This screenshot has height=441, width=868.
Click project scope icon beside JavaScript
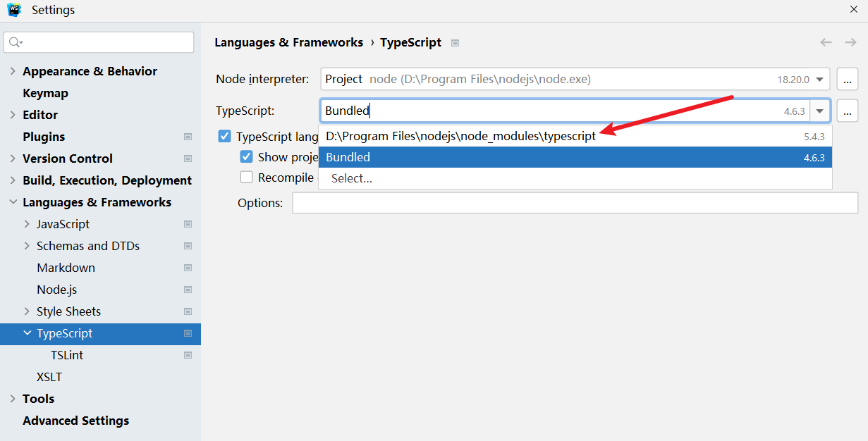coord(188,224)
